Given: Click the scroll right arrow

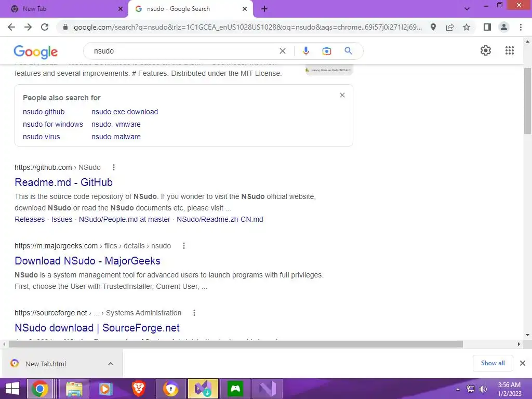Looking at the screenshot, I should tap(519, 344).
